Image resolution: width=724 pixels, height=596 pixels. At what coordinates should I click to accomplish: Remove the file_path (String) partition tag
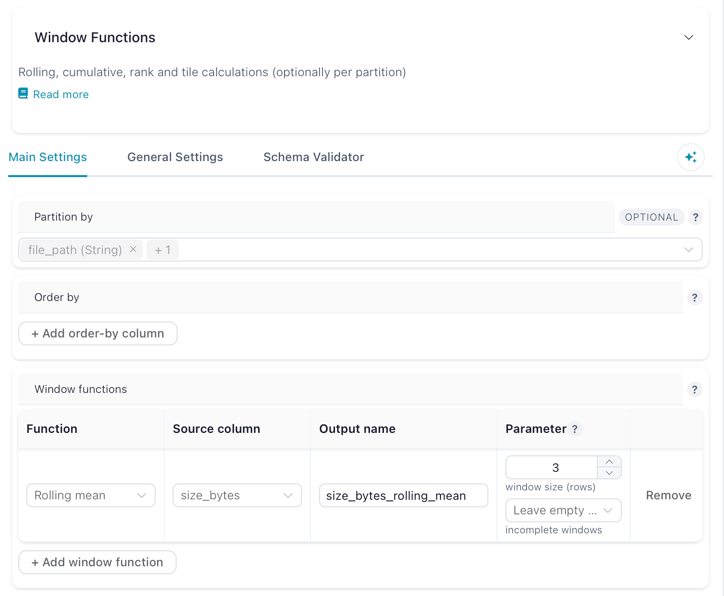(133, 249)
